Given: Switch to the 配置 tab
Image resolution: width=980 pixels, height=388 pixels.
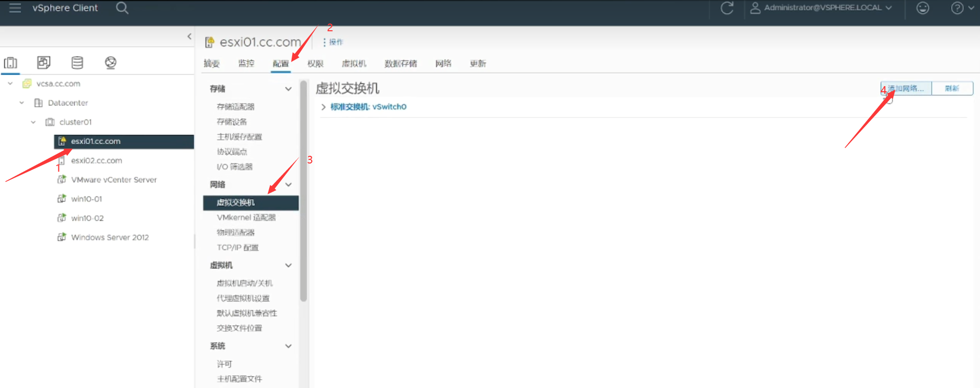Looking at the screenshot, I should point(280,64).
